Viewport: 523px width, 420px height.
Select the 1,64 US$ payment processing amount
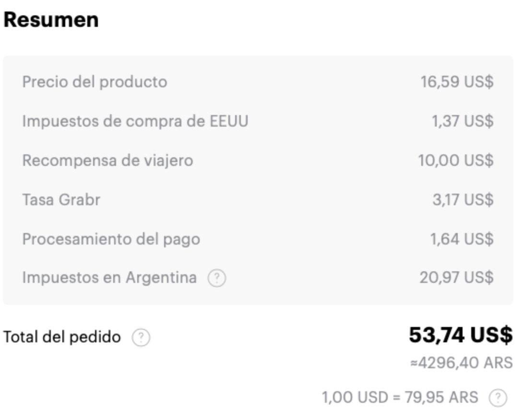[x=462, y=239]
